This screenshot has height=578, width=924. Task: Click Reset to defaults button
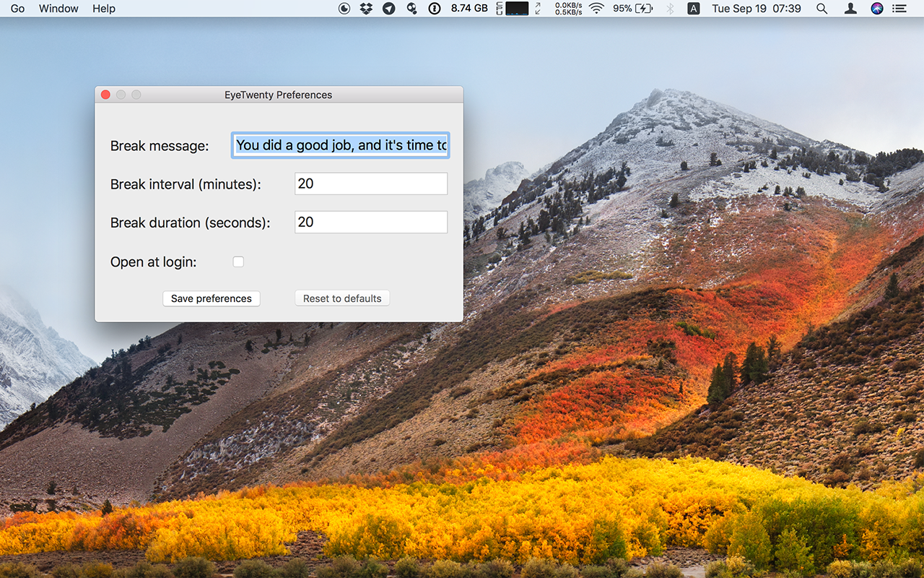pos(342,298)
